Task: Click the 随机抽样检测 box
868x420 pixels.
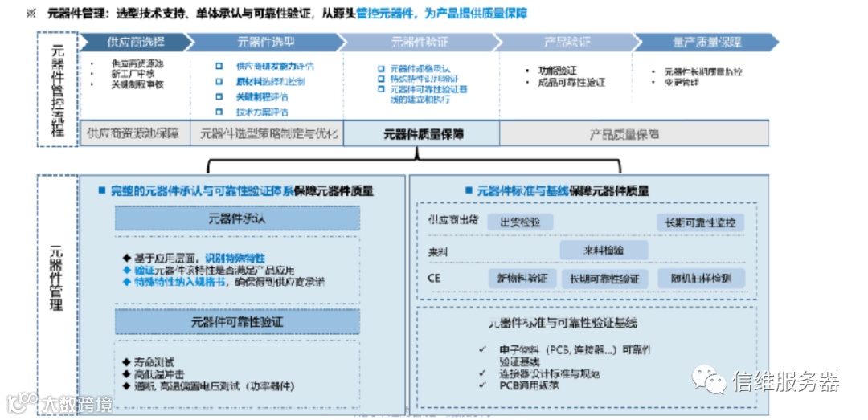Action: coord(702,279)
